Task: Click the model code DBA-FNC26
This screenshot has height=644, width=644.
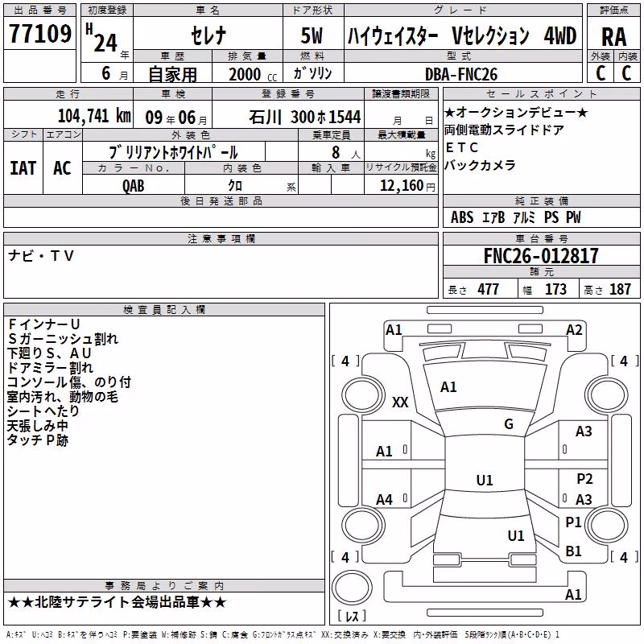Action: tap(461, 74)
